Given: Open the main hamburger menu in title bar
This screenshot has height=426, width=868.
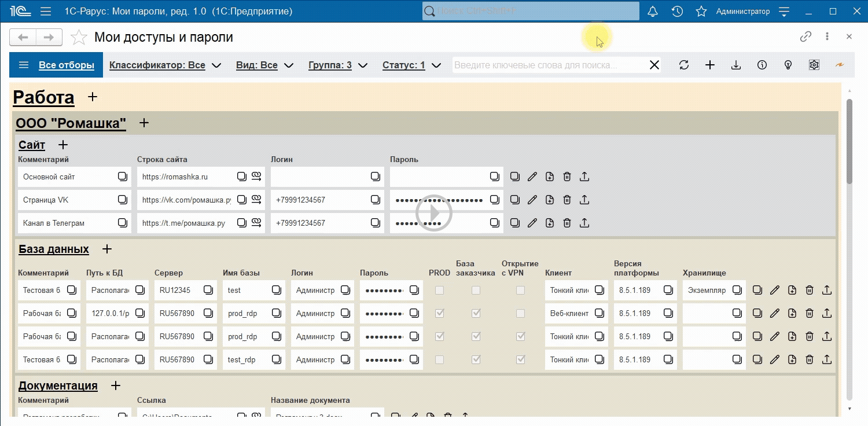Looking at the screenshot, I should click(x=46, y=12).
